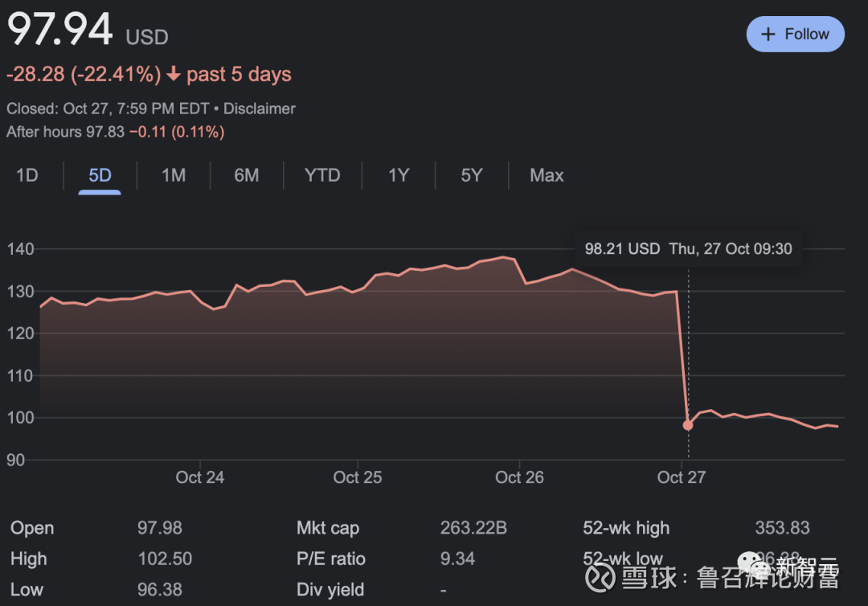868x606 pixels.
Task: Click the marker dot on the chart
Action: tap(687, 424)
